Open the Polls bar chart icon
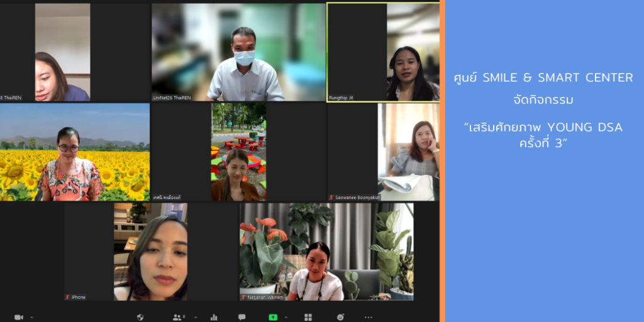This screenshot has height=322, width=644. [214, 317]
